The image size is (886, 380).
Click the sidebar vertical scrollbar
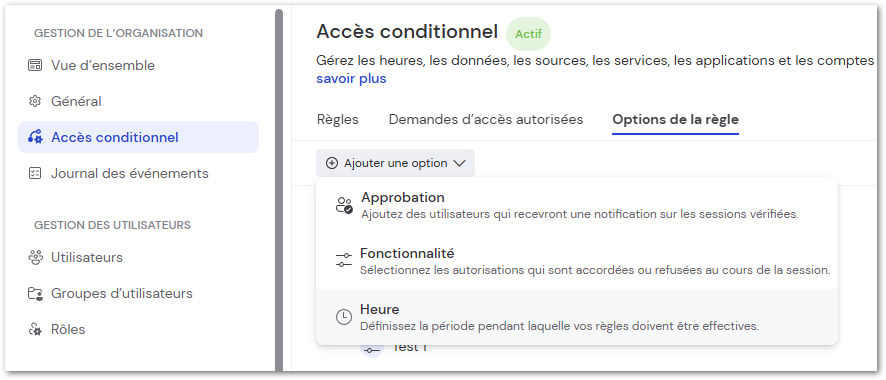click(x=279, y=190)
